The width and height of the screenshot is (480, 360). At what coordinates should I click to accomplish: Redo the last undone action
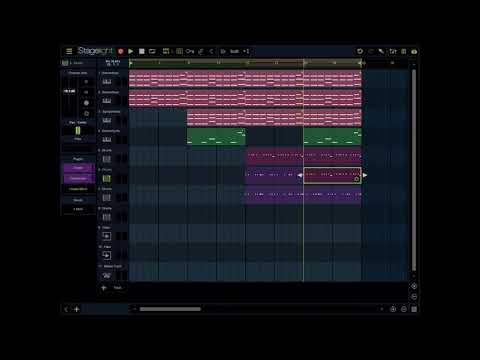(371, 51)
